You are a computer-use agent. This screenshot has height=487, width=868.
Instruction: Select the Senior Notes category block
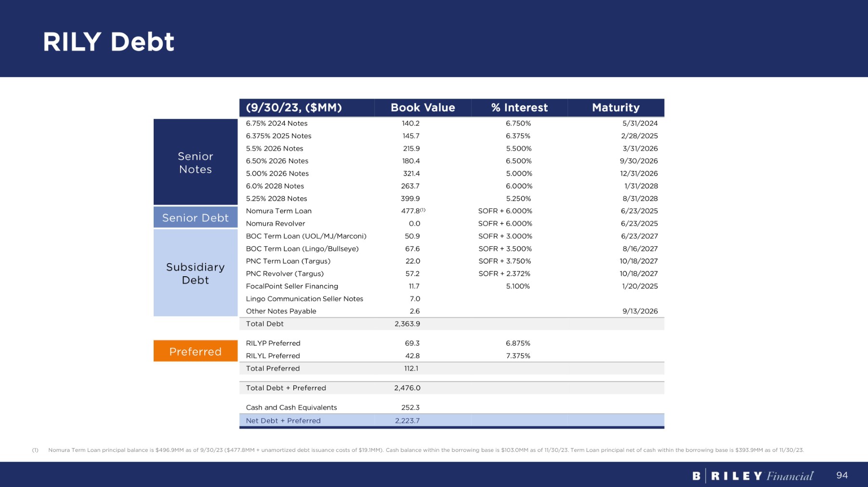(x=195, y=163)
